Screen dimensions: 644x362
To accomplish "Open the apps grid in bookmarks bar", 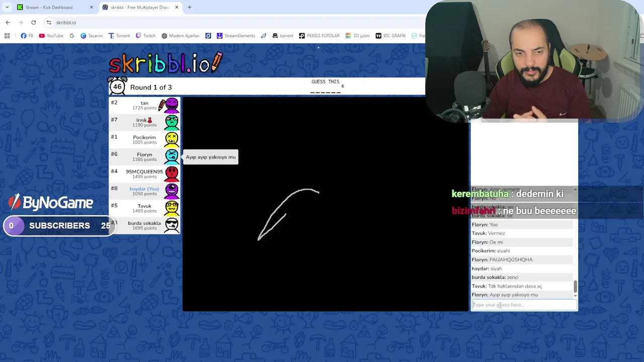I will 7,36.
